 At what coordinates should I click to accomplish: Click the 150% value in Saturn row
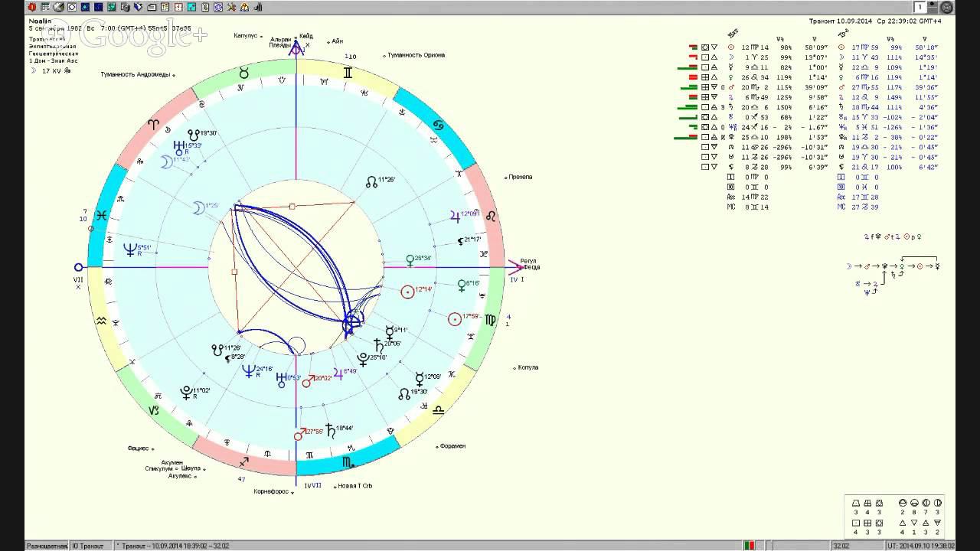click(783, 107)
